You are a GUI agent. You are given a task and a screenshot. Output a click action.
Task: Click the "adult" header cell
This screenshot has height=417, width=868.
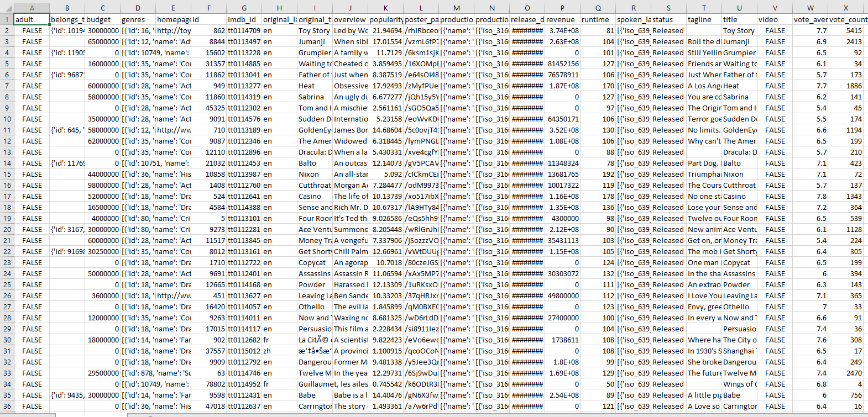[x=32, y=19]
